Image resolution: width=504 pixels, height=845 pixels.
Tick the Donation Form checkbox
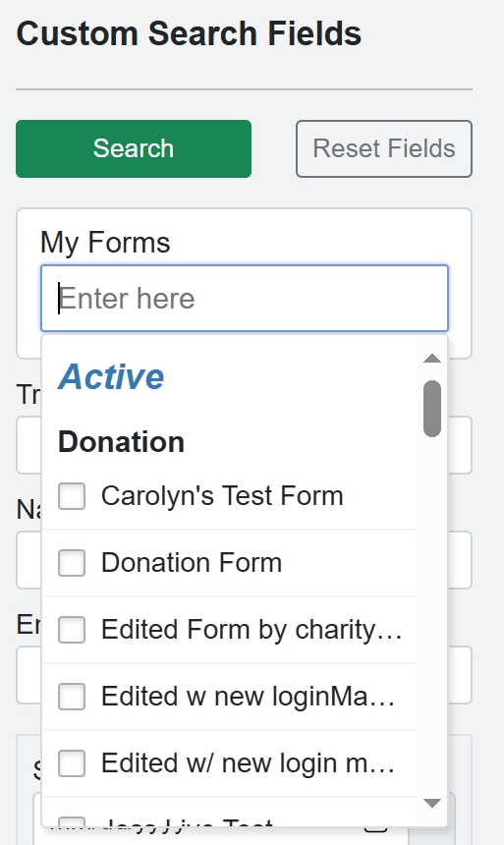(x=72, y=563)
